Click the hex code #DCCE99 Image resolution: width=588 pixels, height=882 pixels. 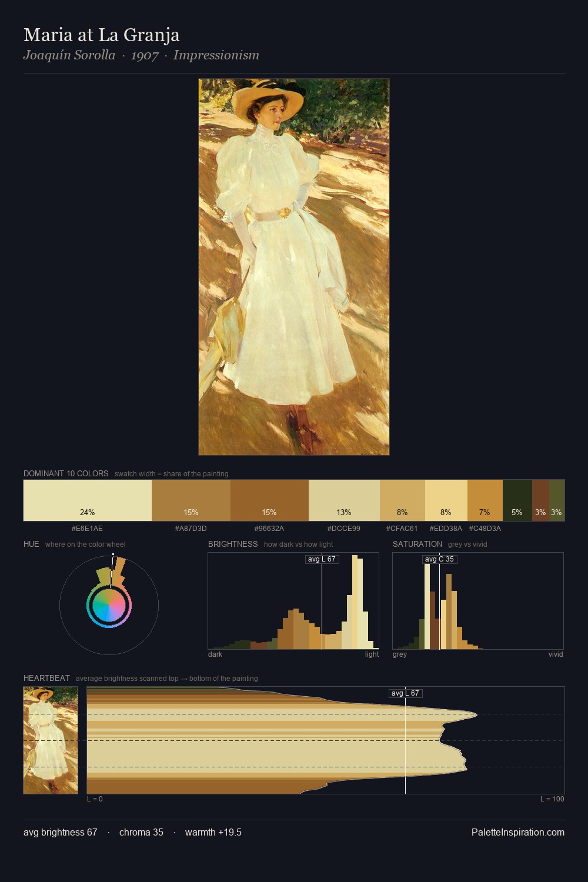point(344,529)
